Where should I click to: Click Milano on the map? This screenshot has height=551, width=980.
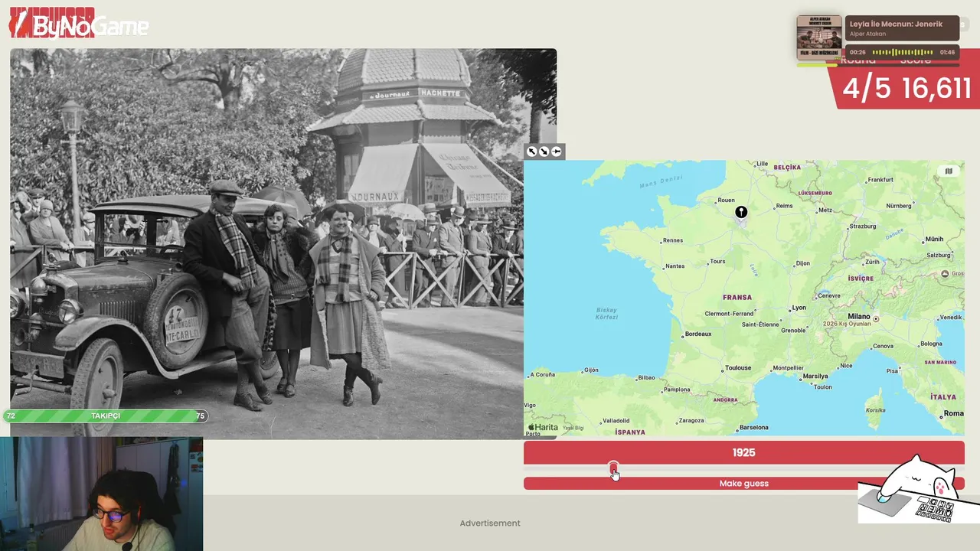click(x=858, y=316)
